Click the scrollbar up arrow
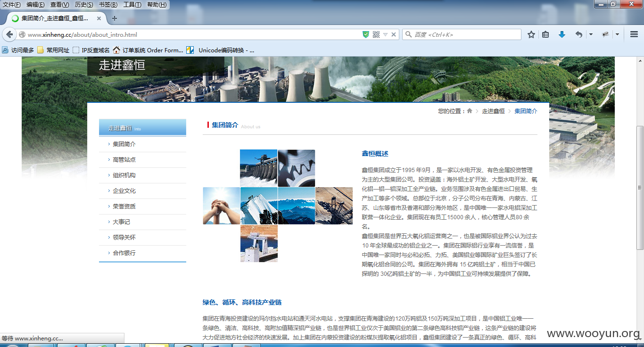Screen dimensions: 644x347 click(x=640, y=60)
